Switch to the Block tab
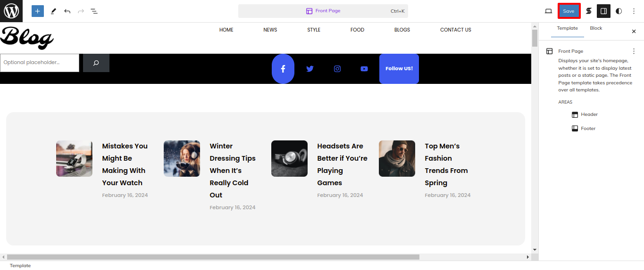The image size is (644, 270). tap(596, 28)
